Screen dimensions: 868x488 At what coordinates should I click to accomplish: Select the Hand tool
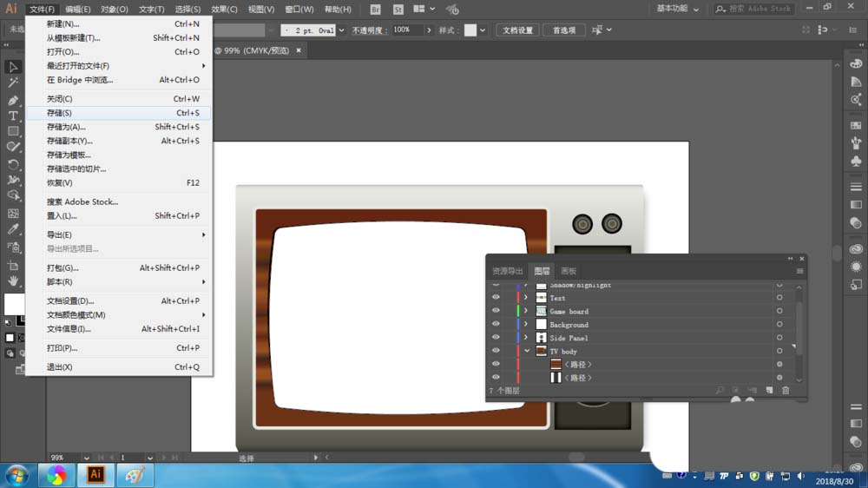pos(13,280)
